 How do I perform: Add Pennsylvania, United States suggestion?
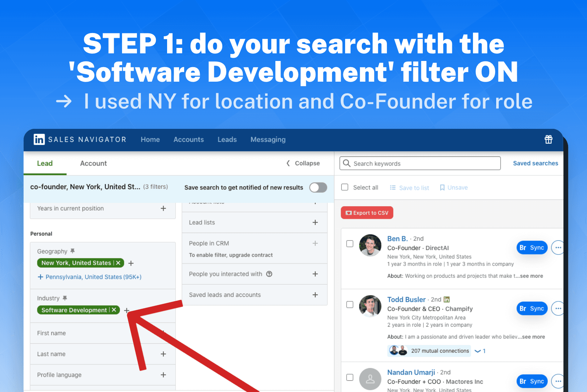[89, 277]
